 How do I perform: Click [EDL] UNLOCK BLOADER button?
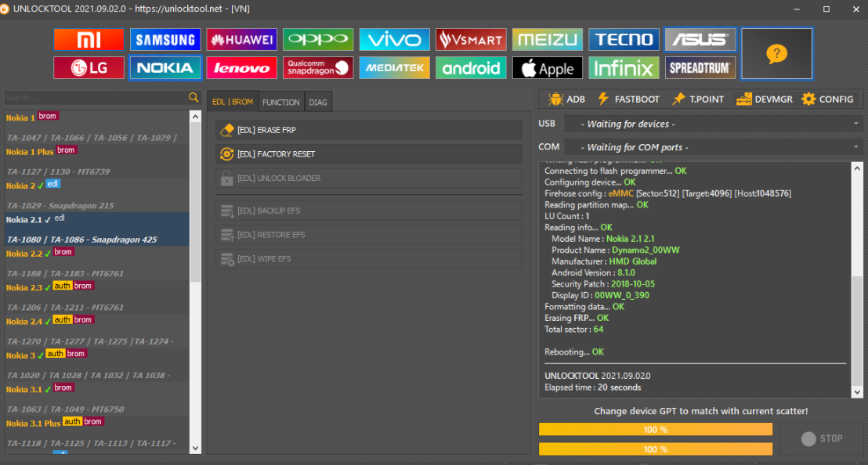tap(369, 178)
